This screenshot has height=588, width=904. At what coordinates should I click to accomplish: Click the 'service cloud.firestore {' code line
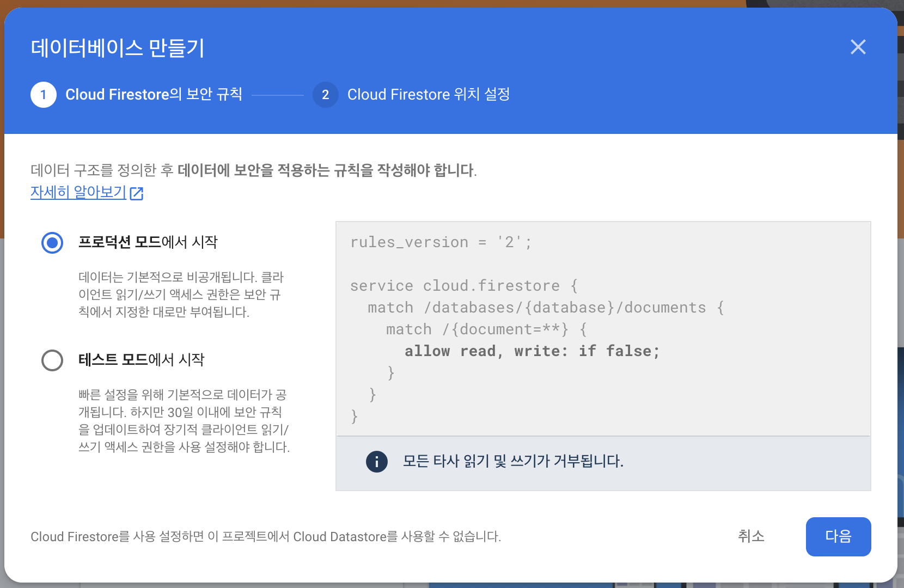pos(464,286)
